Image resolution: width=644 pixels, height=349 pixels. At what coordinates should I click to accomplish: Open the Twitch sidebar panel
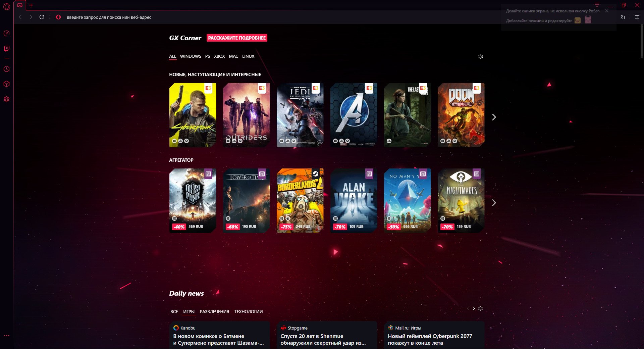(x=6, y=49)
